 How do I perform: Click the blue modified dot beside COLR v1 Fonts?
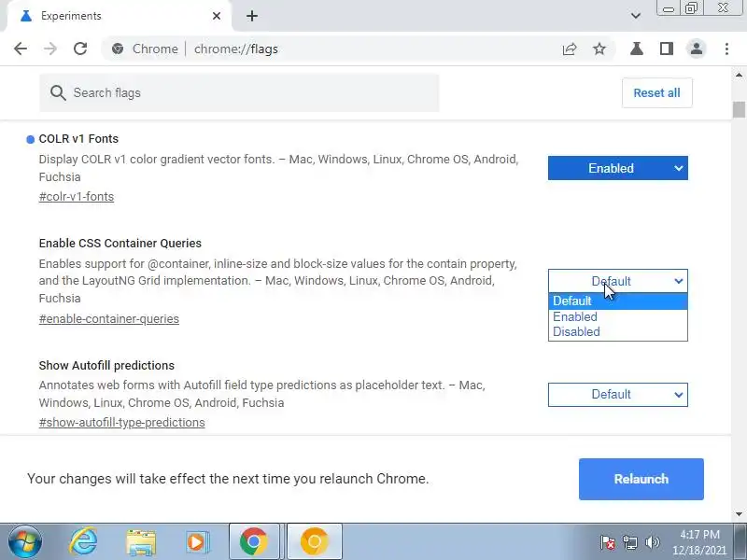tap(31, 139)
